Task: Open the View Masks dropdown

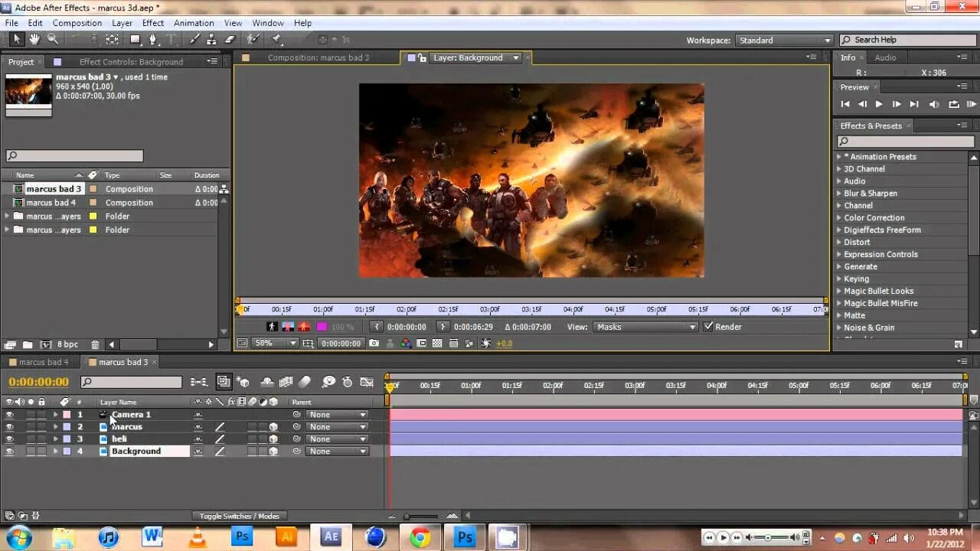Action: click(x=645, y=327)
